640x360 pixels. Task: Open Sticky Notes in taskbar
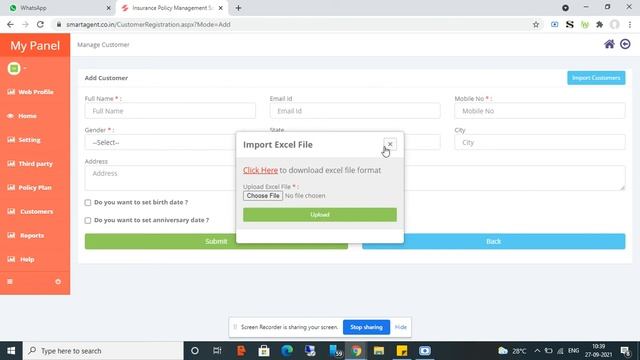click(x=402, y=351)
